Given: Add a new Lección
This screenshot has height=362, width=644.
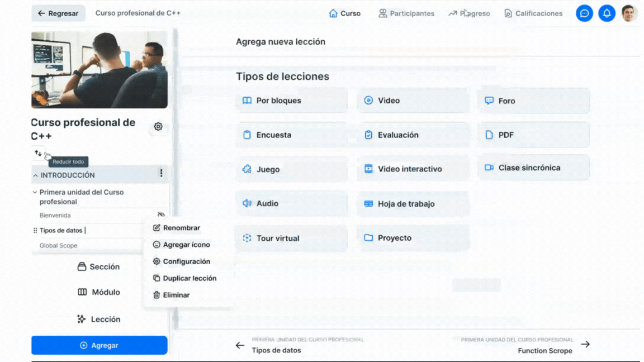Looking at the screenshot, I should pos(98,320).
